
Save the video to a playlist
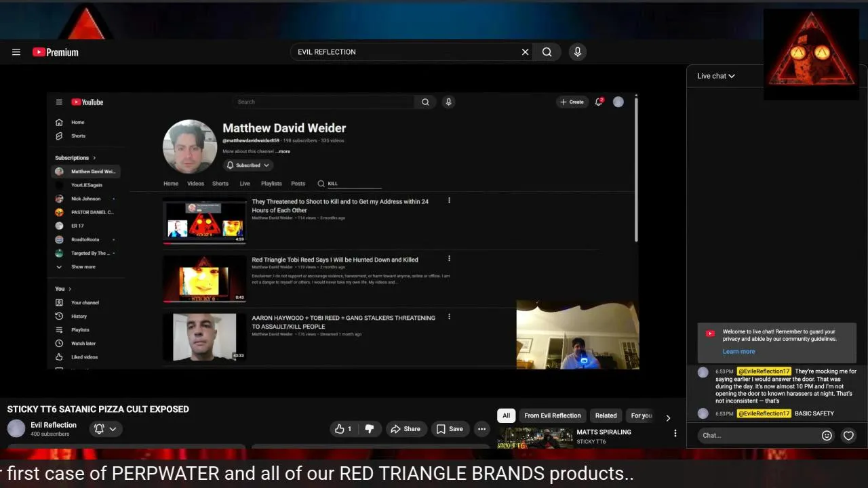click(x=450, y=429)
